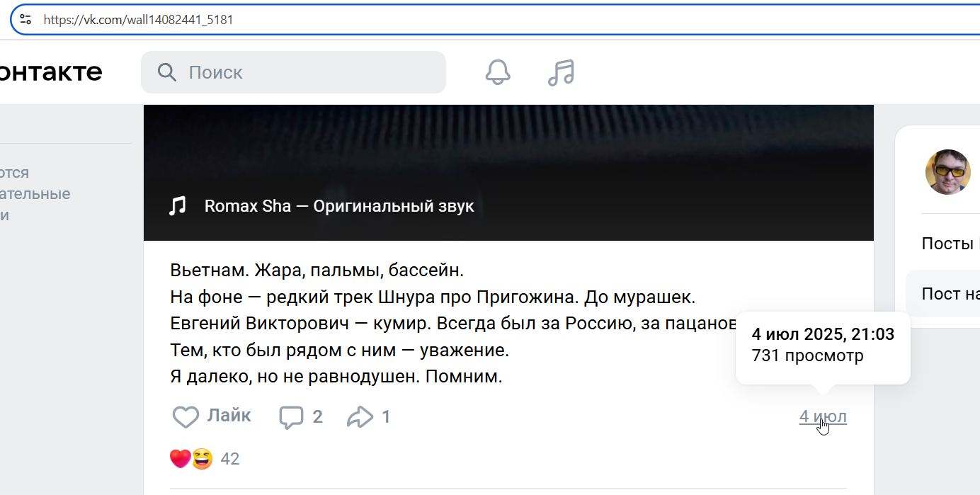Viewport: 980px width, 495px height.
Task: Open the music player icon in header
Action: coord(561,72)
